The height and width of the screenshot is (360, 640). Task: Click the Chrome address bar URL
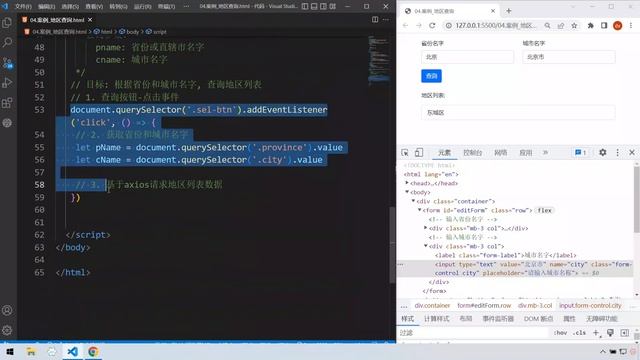pos(496,25)
